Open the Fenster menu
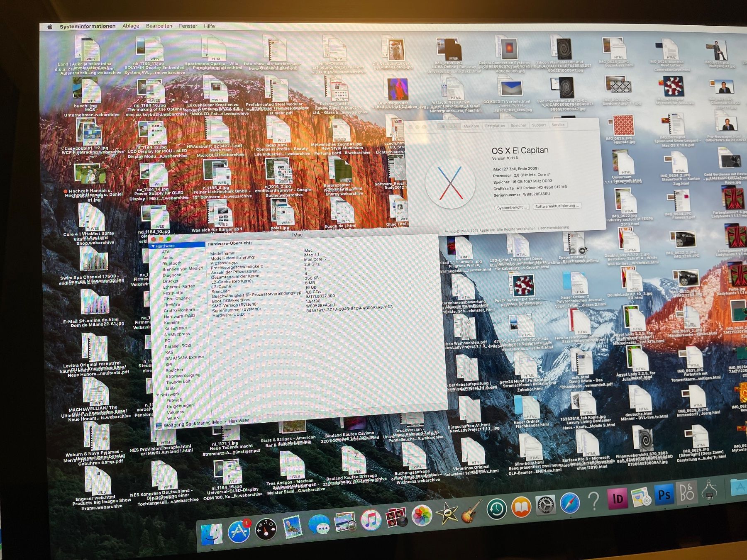This screenshot has width=747, height=560. point(188,26)
